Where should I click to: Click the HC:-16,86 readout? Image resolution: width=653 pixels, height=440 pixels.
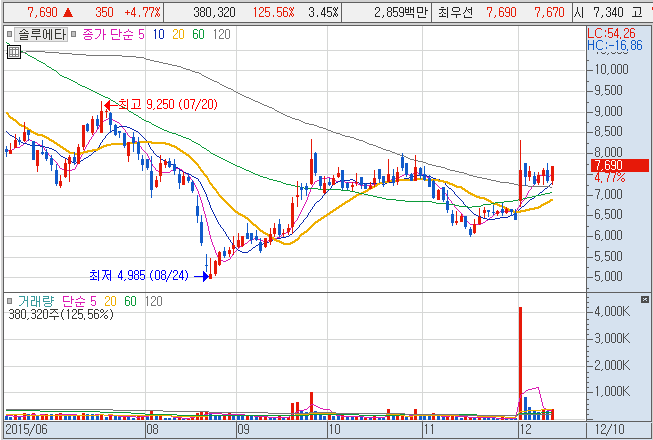pos(615,45)
